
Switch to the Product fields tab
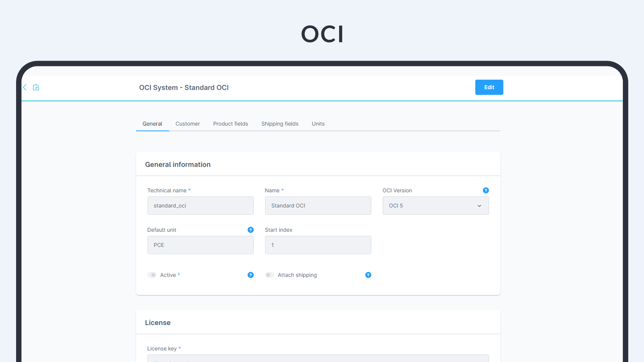coord(230,124)
